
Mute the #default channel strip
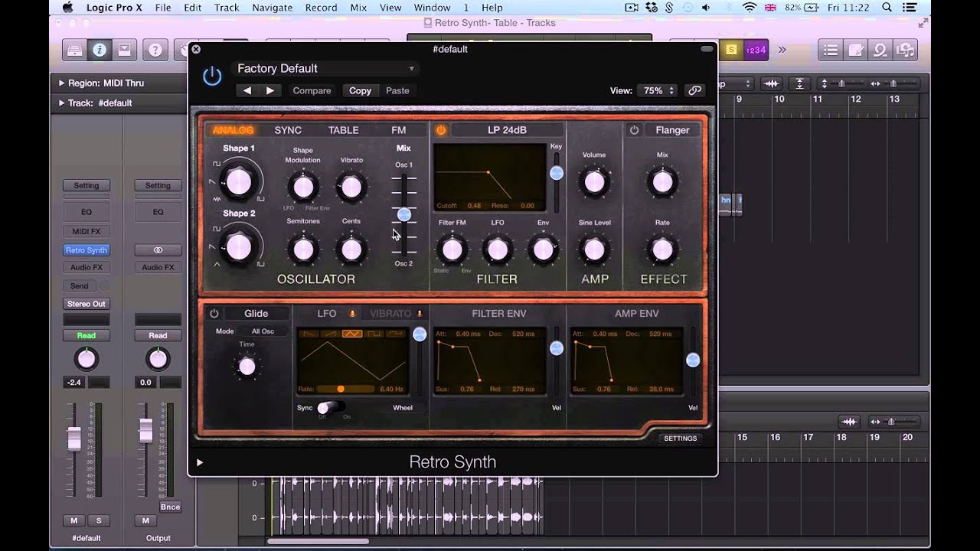(x=73, y=520)
